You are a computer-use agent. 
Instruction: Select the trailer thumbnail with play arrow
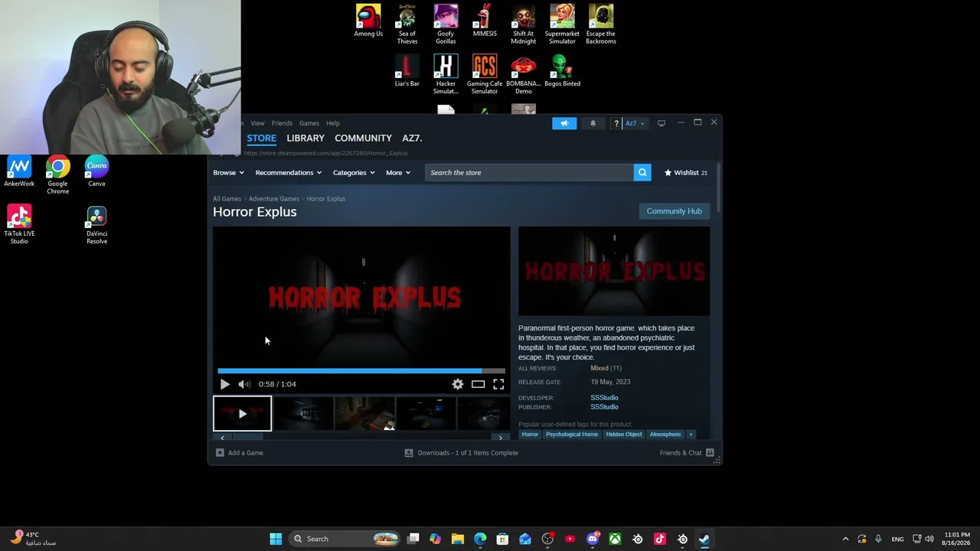tap(242, 413)
